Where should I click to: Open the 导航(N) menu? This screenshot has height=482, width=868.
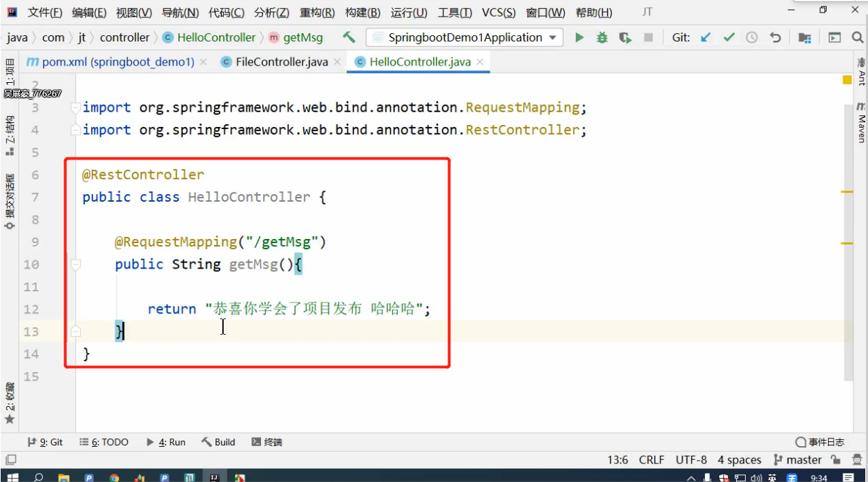click(x=180, y=12)
